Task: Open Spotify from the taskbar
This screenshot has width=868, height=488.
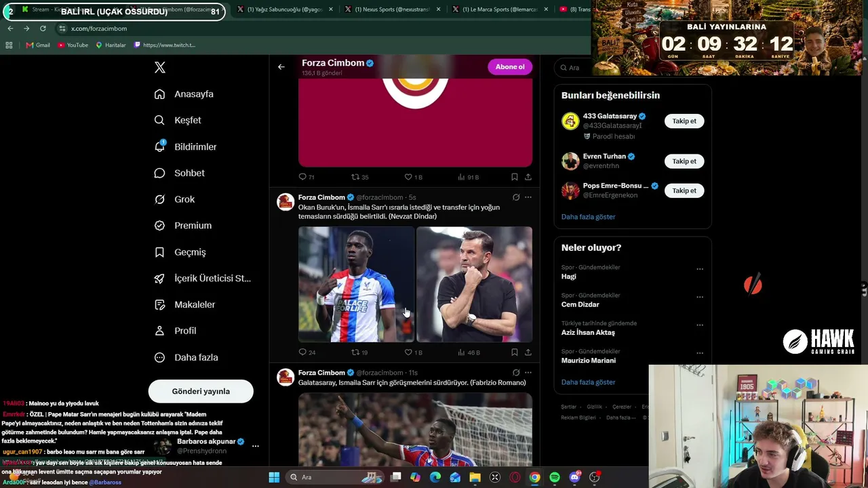Action: (555, 477)
